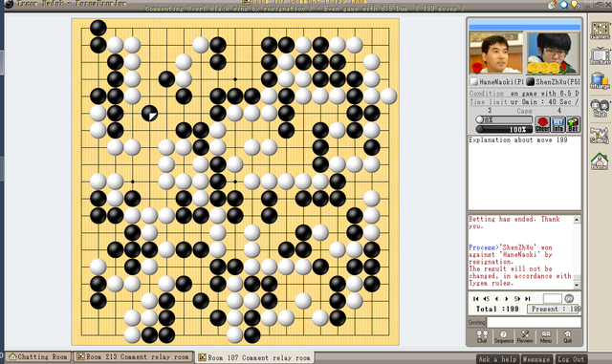This screenshot has width=612, height=364.
Task: Open the Message button
Action: [536, 359]
